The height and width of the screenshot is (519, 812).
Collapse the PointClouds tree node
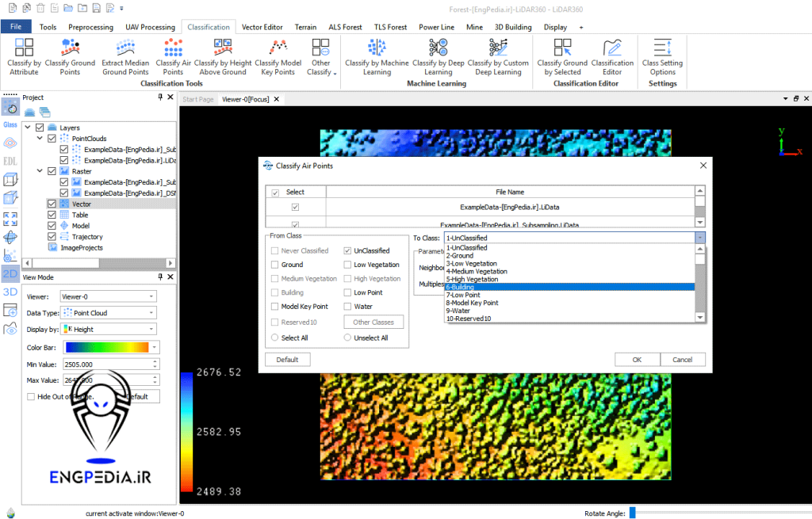click(x=40, y=139)
